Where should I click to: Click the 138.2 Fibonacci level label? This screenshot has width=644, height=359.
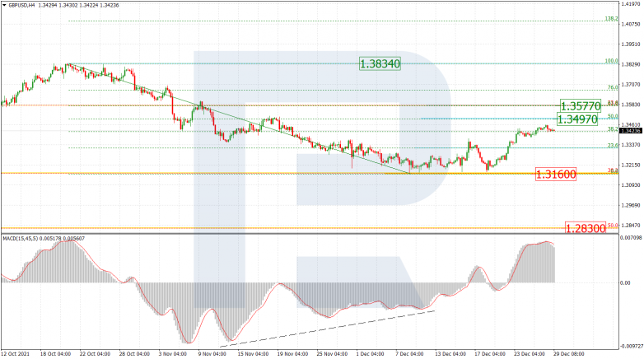click(611, 18)
